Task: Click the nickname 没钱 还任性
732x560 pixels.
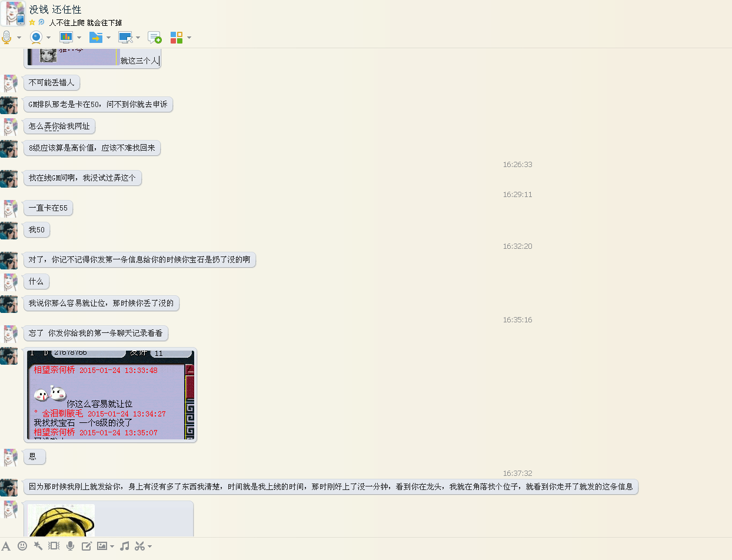Action: point(55,9)
